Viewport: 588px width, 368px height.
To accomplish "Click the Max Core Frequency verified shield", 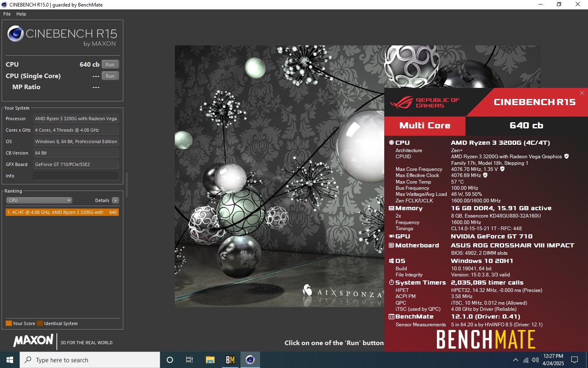I will click(502, 169).
